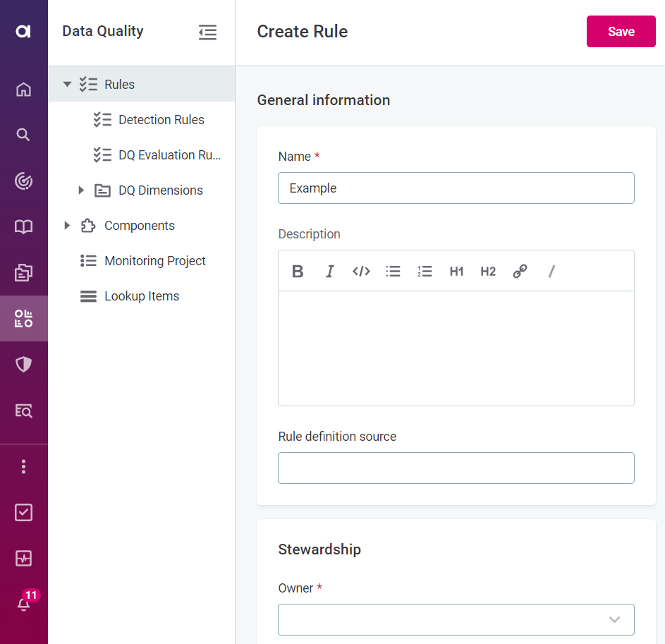Apply H2 heading format
This screenshot has width=665, height=644.
[x=488, y=272]
